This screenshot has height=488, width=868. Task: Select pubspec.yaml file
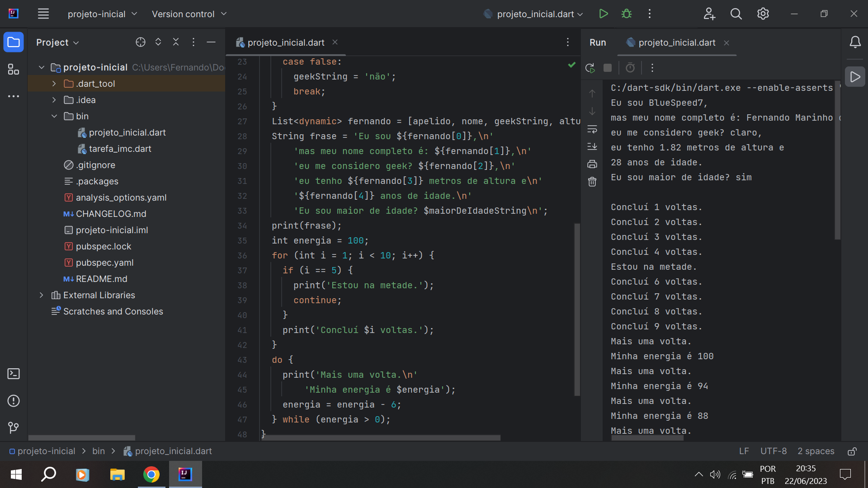[104, 263]
